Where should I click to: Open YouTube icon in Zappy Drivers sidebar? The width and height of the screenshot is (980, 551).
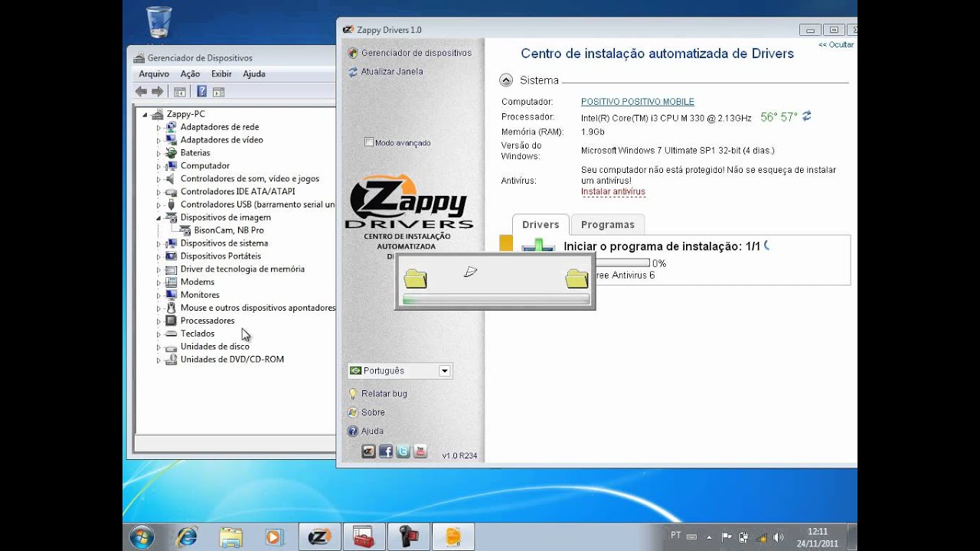(x=420, y=452)
